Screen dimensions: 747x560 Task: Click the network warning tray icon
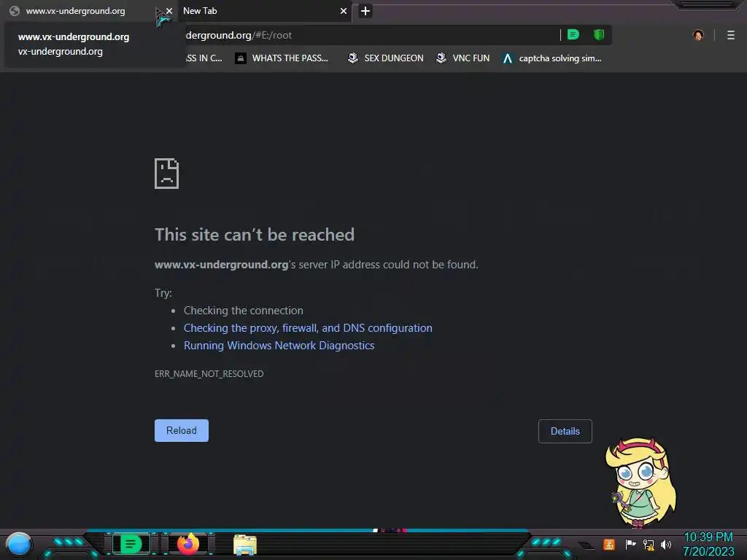(x=649, y=544)
